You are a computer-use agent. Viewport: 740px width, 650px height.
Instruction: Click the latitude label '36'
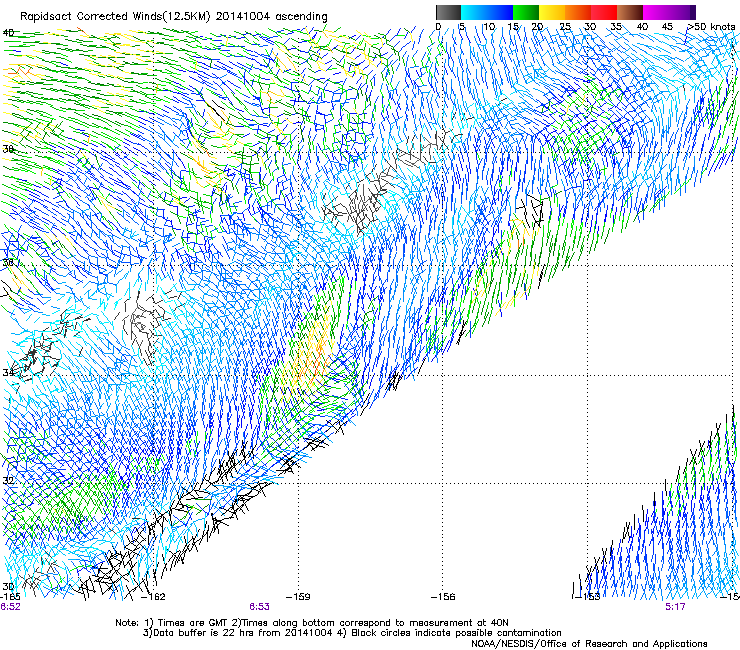point(8,262)
